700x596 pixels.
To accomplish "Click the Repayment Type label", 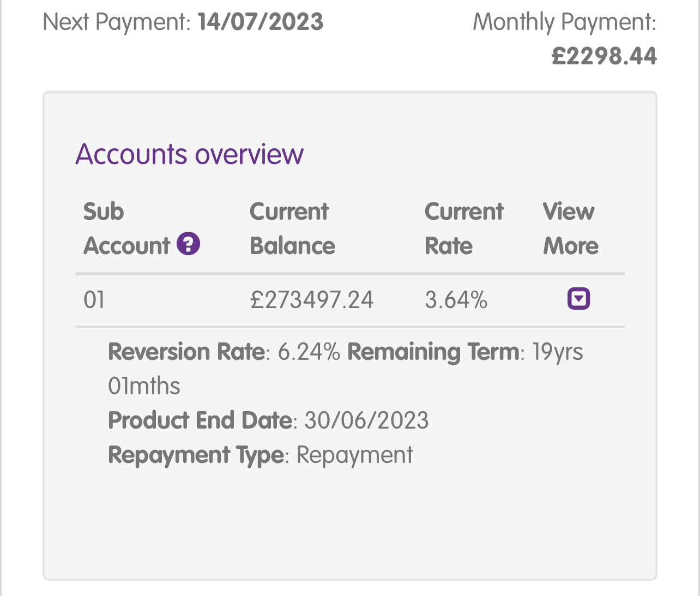I will click(196, 455).
